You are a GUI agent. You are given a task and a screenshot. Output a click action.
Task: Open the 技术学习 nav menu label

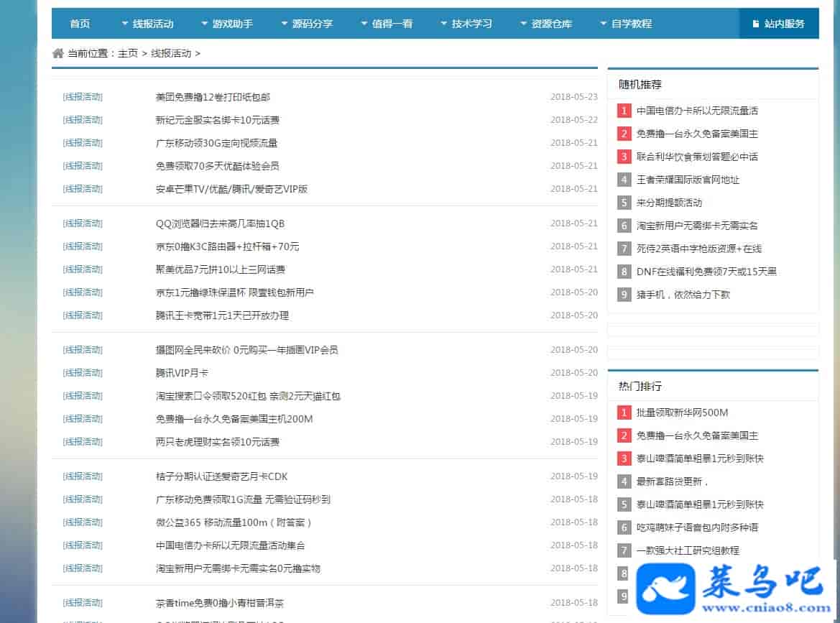(x=472, y=24)
